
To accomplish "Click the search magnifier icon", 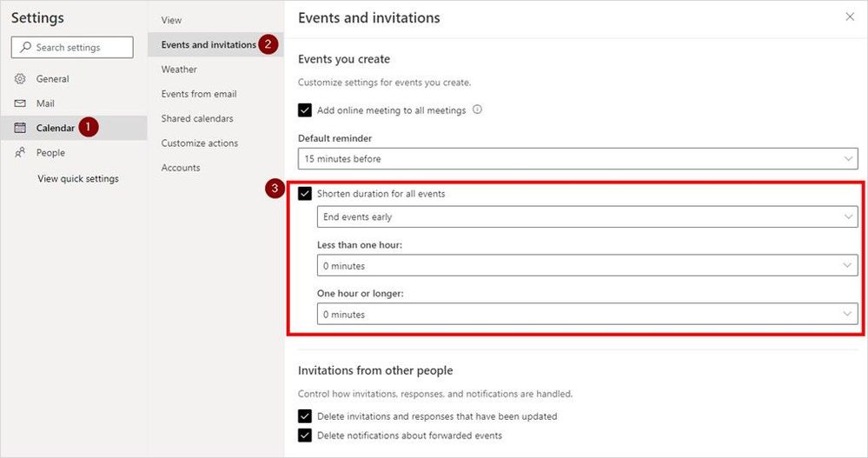I will tap(26, 48).
